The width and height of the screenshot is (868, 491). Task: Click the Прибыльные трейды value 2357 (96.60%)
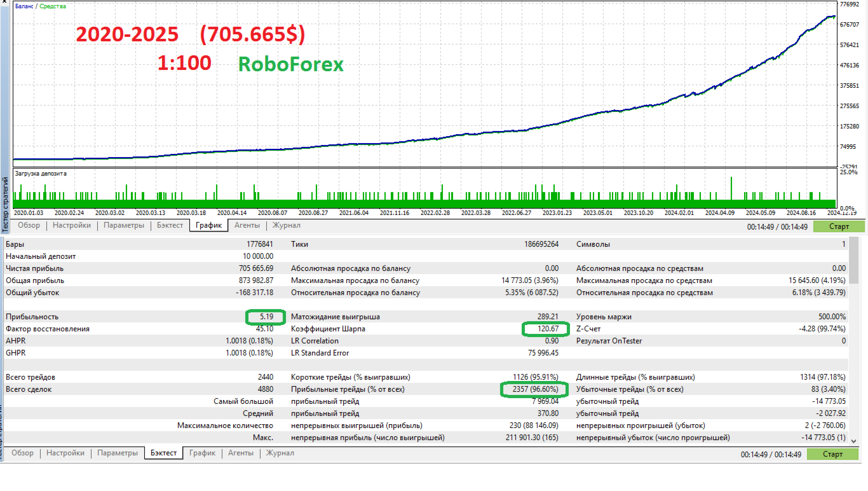click(x=536, y=389)
